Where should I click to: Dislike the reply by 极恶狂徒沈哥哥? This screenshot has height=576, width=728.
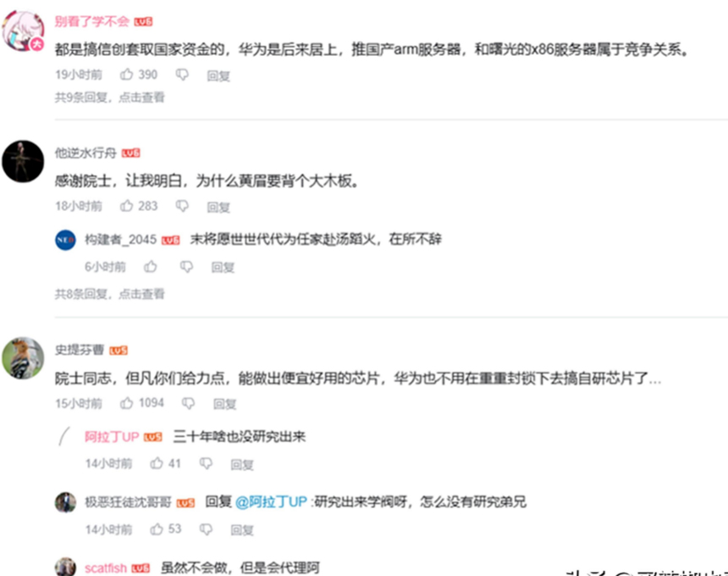[x=206, y=529]
